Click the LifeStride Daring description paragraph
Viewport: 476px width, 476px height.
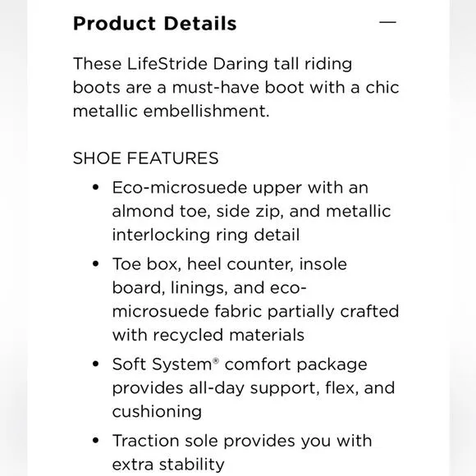pyautogui.click(x=236, y=88)
